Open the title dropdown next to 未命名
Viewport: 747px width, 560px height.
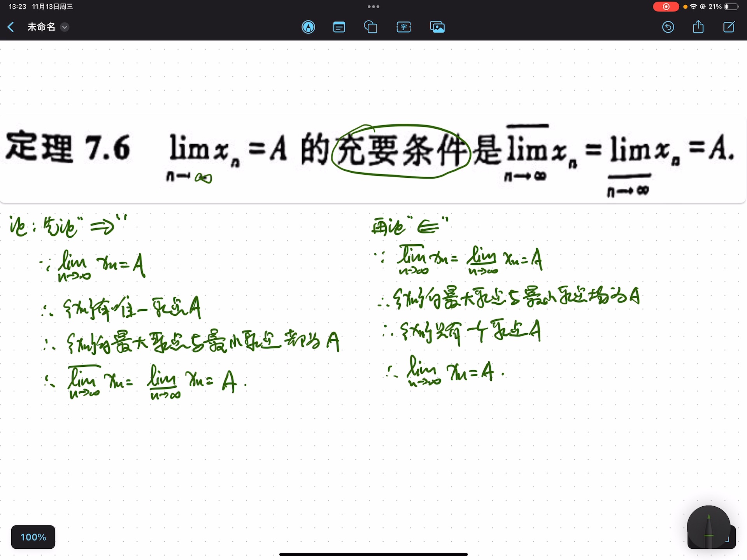point(65,27)
